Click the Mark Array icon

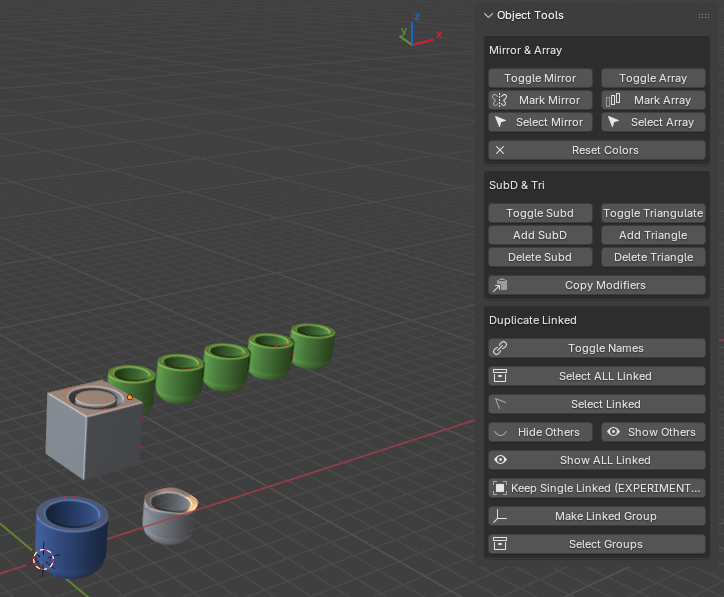[613, 100]
